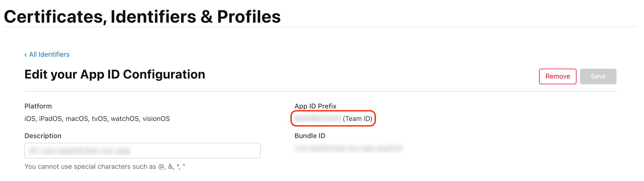Click inside the Description text field
Viewport: 644px width, 181px height.
142,150
